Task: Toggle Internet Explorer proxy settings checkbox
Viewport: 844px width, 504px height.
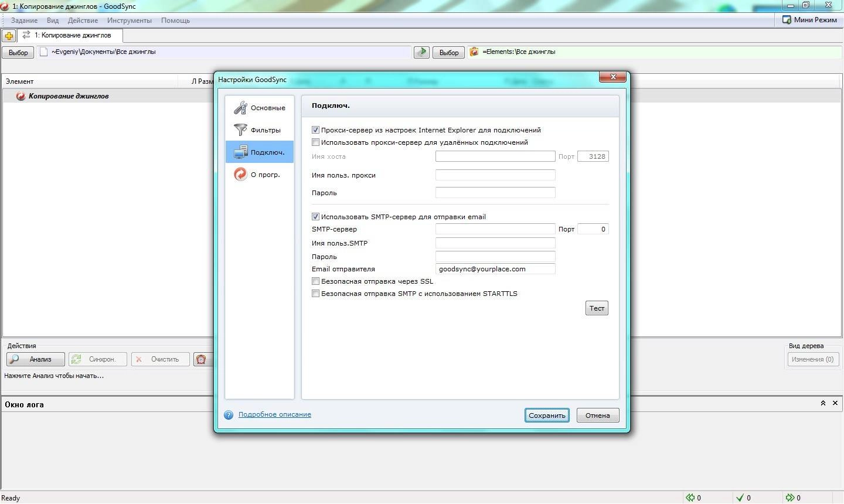Action: [315, 130]
